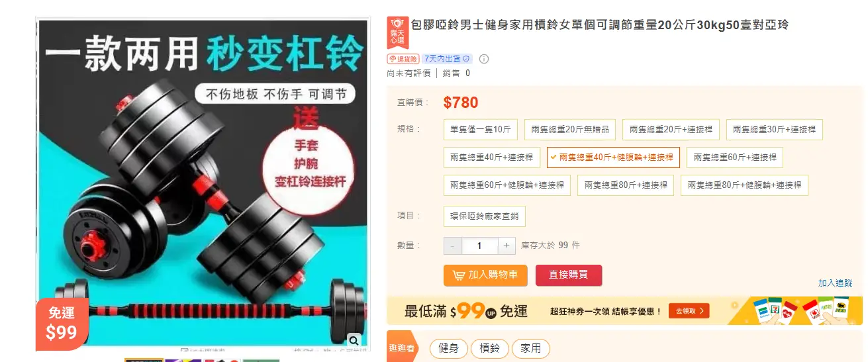Click the 去領取 coupon button
Viewport: 868px width, 362px height.
click(x=689, y=310)
